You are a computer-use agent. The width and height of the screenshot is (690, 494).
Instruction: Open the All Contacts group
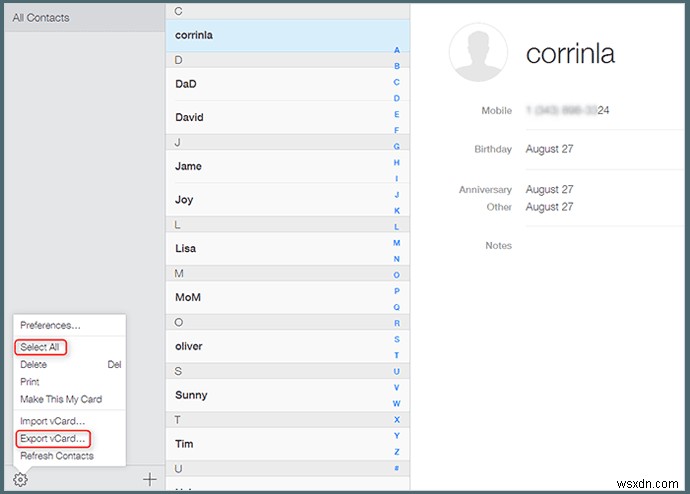[x=40, y=17]
